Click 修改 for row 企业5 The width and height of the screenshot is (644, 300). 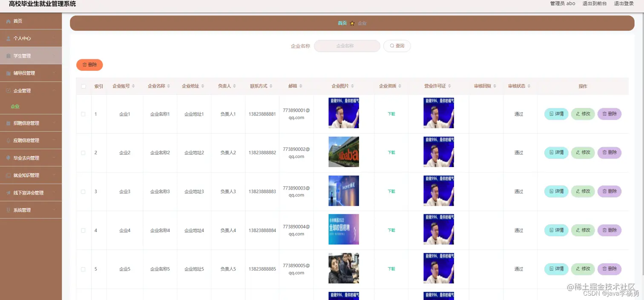(x=583, y=269)
